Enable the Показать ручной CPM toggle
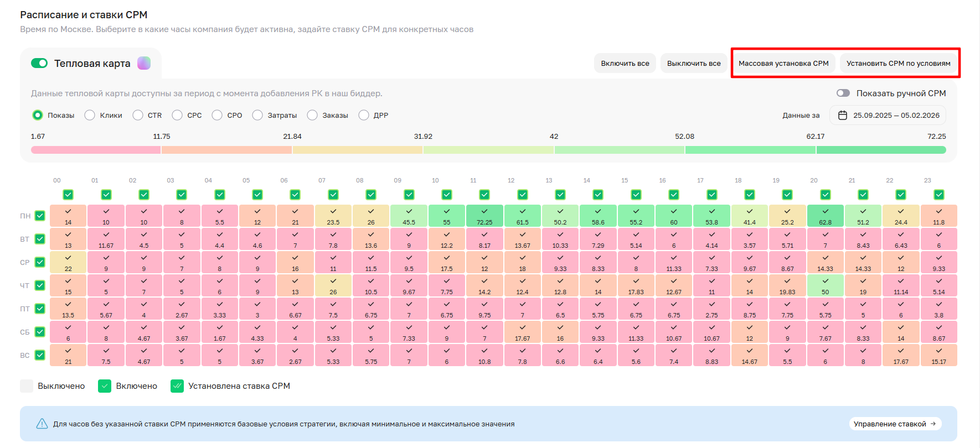The height and width of the screenshot is (448, 980). pyautogui.click(x=843, y=93)
